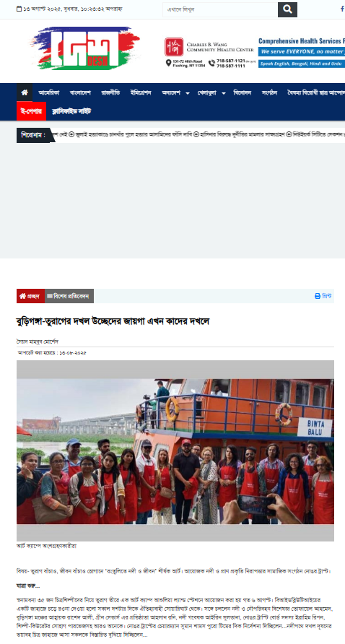The height and width of the screenshot is (644, 345).
Task: Click the গৃহস্থল breadcrumb home button
Action: click(x=30, y=296)
